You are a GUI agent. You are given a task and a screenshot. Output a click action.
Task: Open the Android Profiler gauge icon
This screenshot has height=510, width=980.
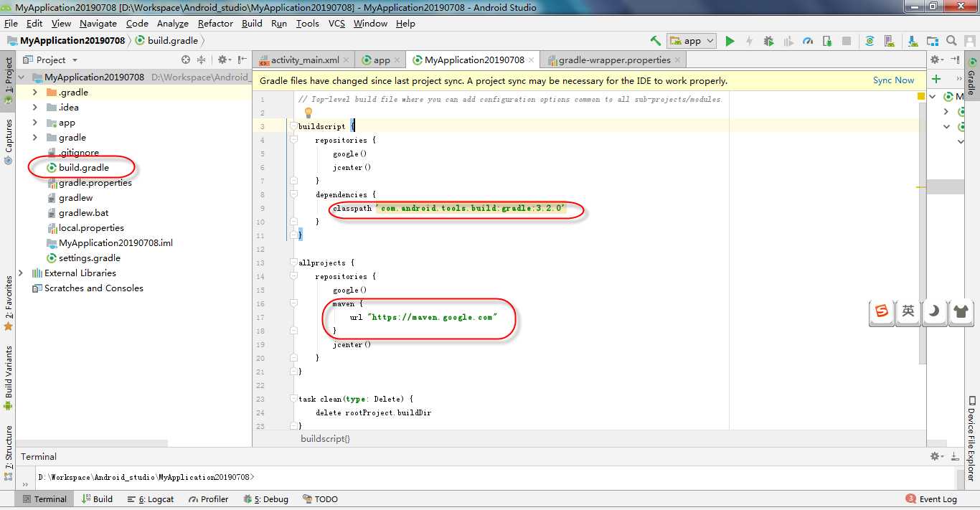(x=808, y=41)
